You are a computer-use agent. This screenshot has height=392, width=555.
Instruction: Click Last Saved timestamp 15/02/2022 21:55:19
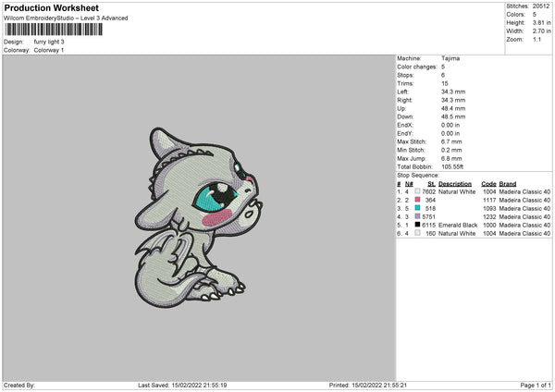(199, 385)
